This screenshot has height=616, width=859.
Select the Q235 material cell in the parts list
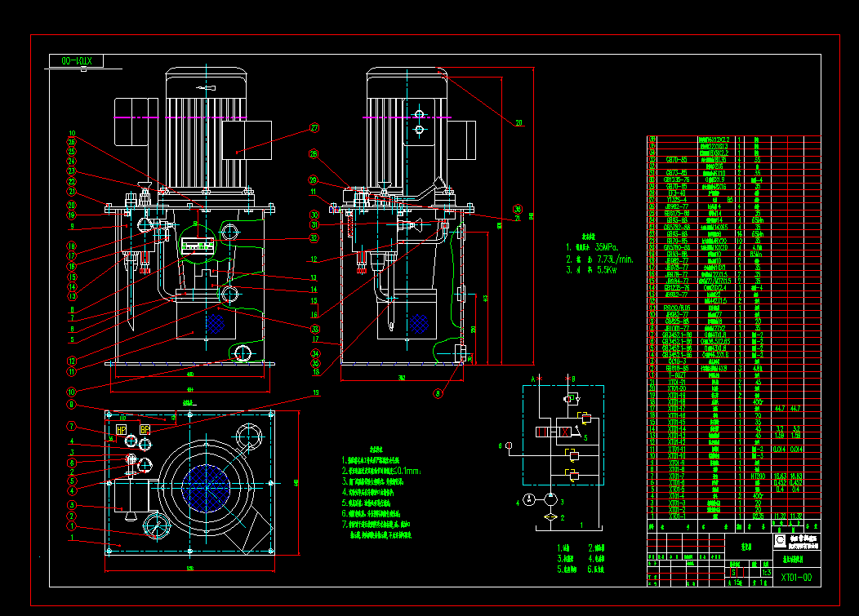coord(758,516)
